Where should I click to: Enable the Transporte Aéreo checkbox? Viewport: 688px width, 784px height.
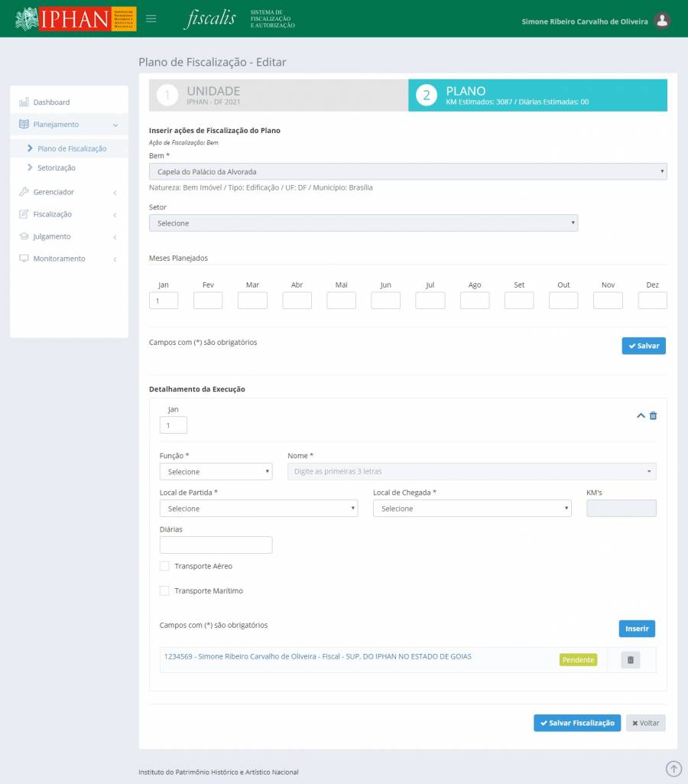tap(164, 566)
